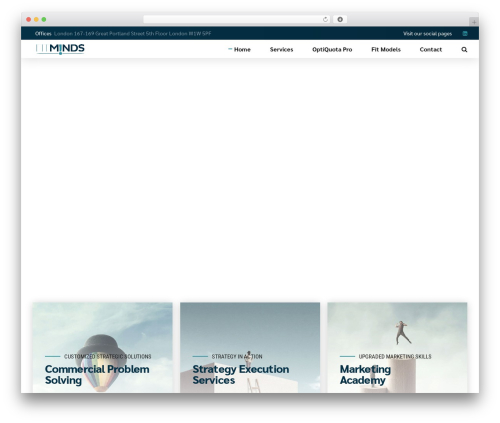Open the Contact page
The height and width of the screenshot is (423, 500).
[431, 49]
